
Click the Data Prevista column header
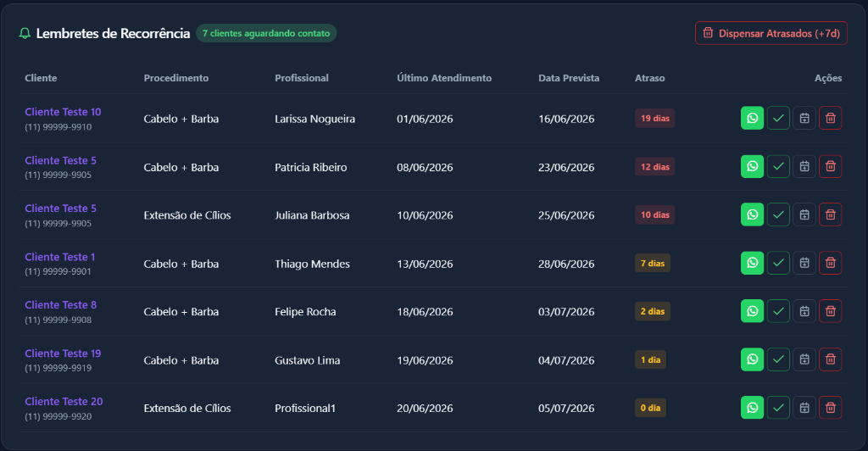click(569, 78)
